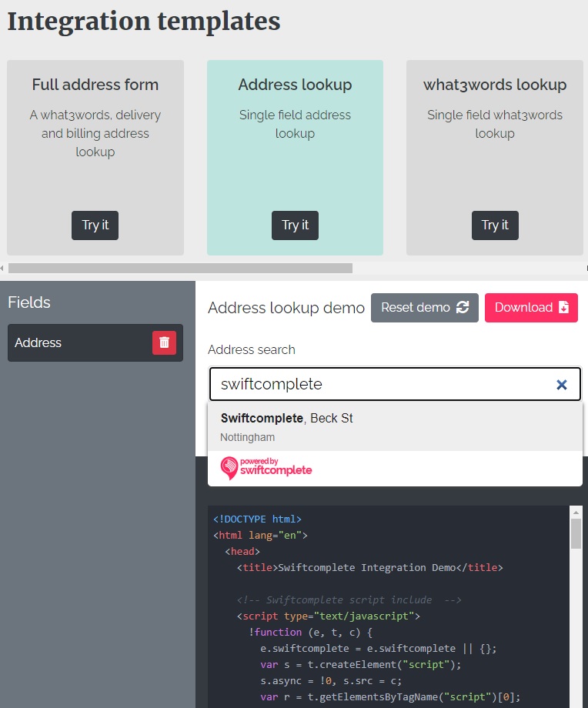Clear the address search with X icon
This screenshot has width=588, height=708.
(x=561, y=384)
